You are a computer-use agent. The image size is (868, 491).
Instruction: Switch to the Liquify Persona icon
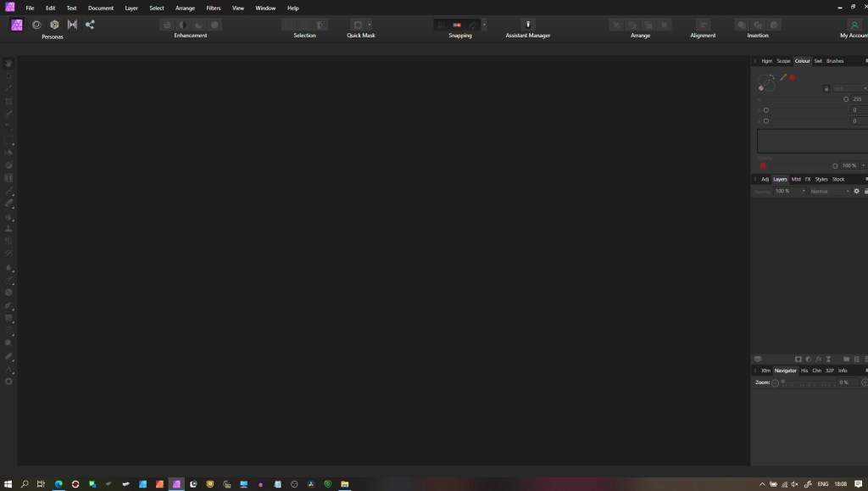(36, 25)
